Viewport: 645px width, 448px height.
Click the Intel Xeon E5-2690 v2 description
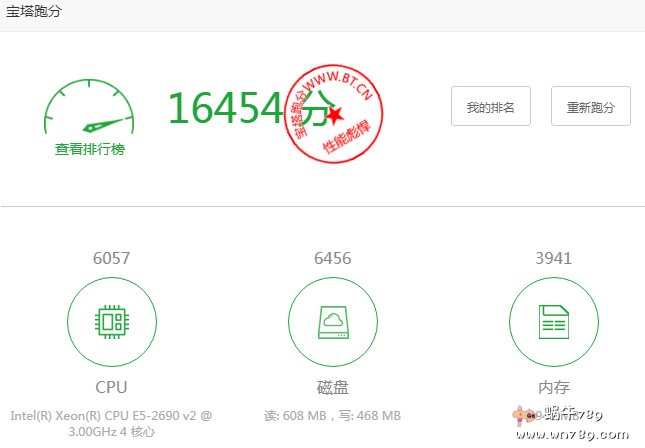coord(111,423)
